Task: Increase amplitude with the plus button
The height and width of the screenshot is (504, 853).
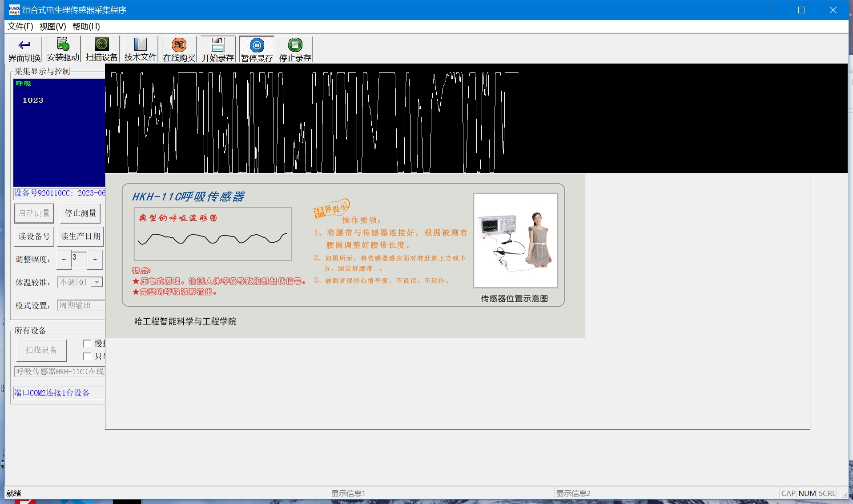Action: pyautogui.click(x=95, y=260)
